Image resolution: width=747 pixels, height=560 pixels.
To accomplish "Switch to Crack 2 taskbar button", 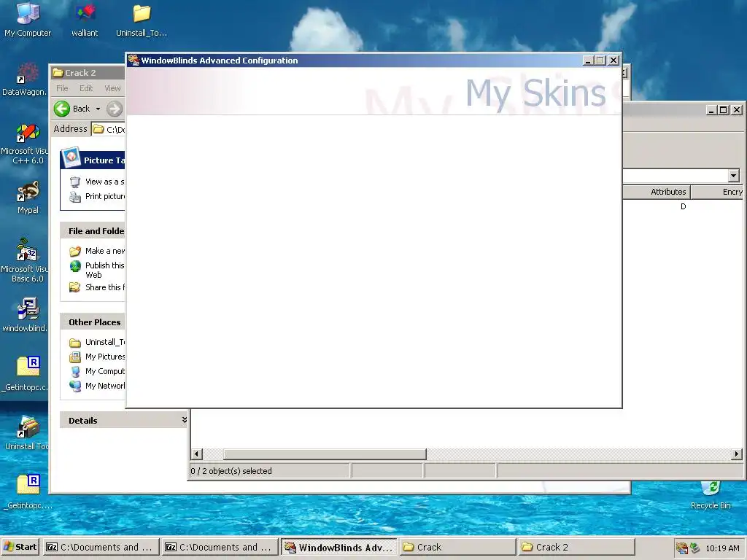I will 576,547.
